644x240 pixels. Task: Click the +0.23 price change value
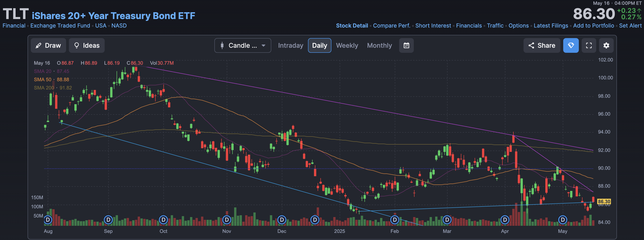pyautogui.click(x=627, y=11)
